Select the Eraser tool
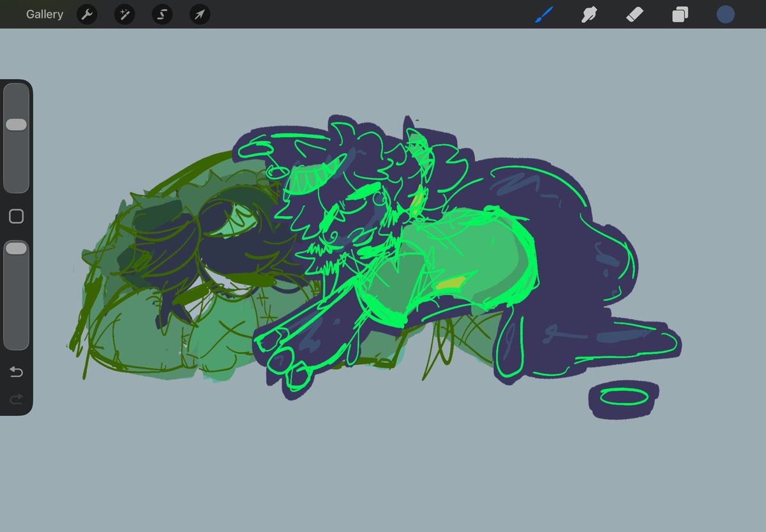Viewport: 766px width, 532px height. [x=634, y=15]
